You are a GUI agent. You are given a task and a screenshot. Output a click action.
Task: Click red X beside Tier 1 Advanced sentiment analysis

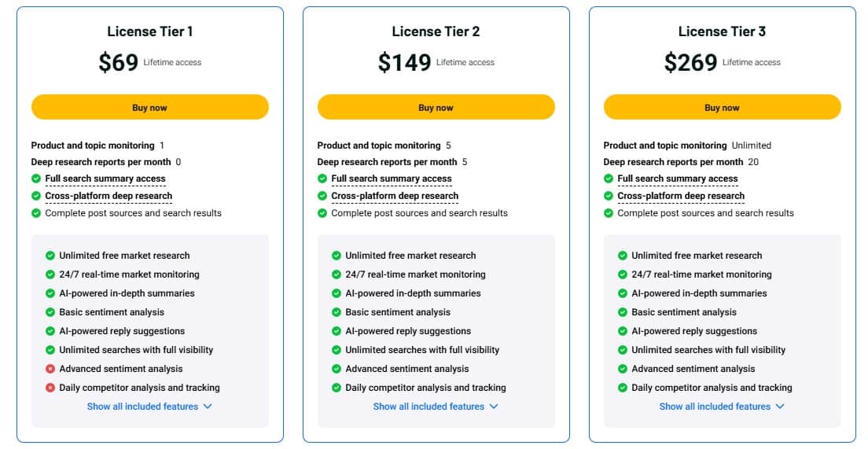(50, 369)
